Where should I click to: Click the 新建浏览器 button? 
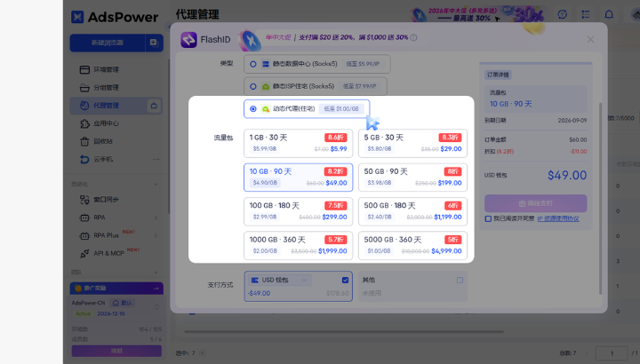coord(108,43)
